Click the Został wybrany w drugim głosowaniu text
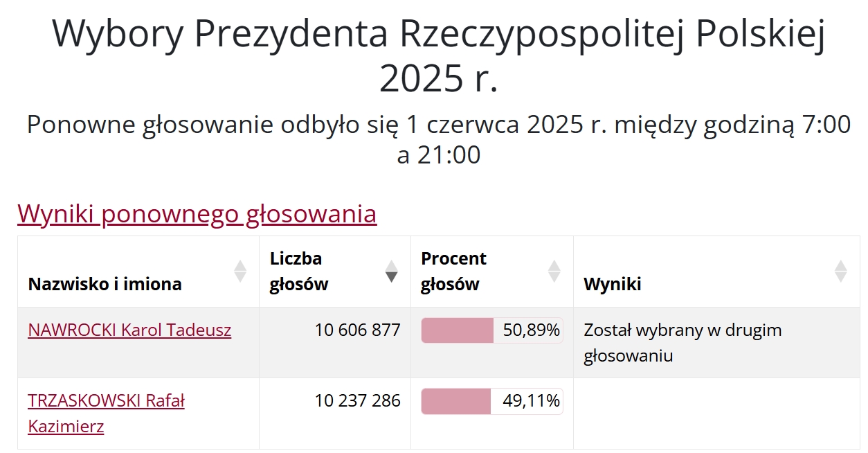Image resolution: width=868 pixels, height=453 pixels. 682,343
